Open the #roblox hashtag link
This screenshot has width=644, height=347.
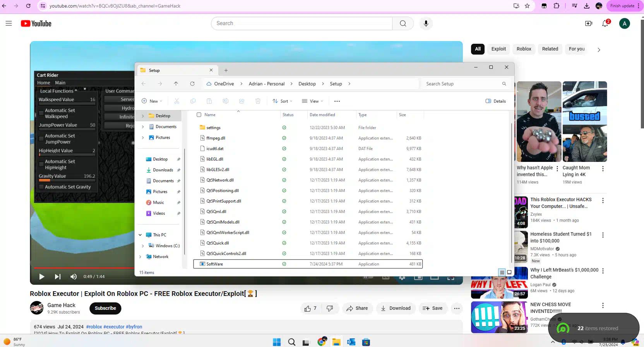(x=94, y=327)
